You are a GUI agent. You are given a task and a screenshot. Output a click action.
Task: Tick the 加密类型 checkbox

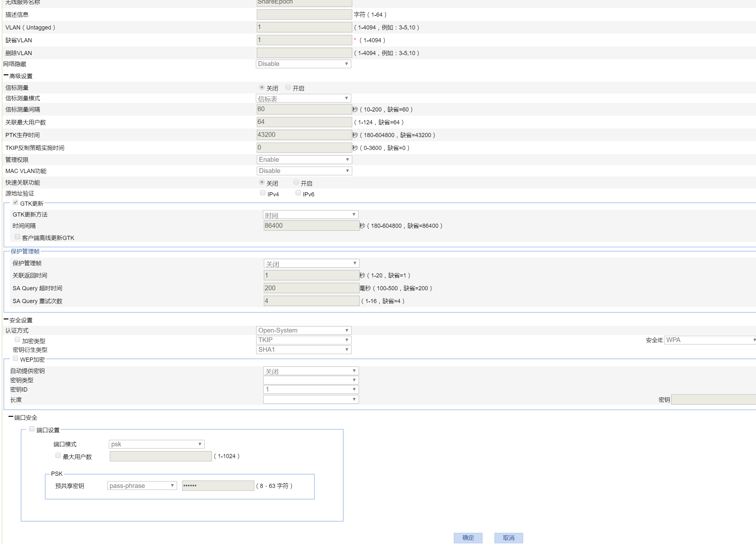click(x=17, y=340)
